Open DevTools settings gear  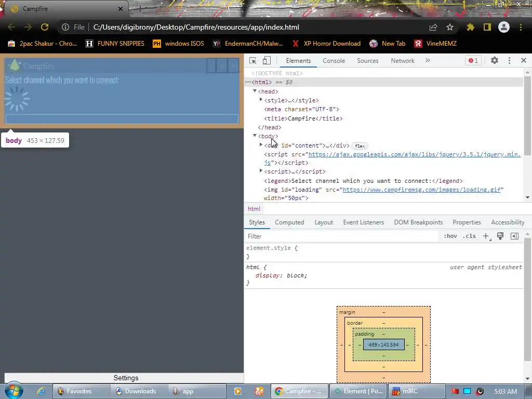[x=495, y=60]
